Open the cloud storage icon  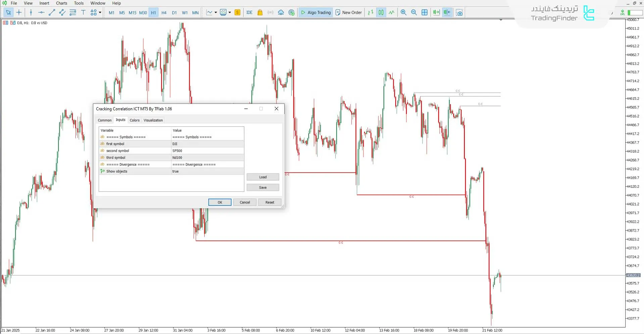tap(281, 12)
